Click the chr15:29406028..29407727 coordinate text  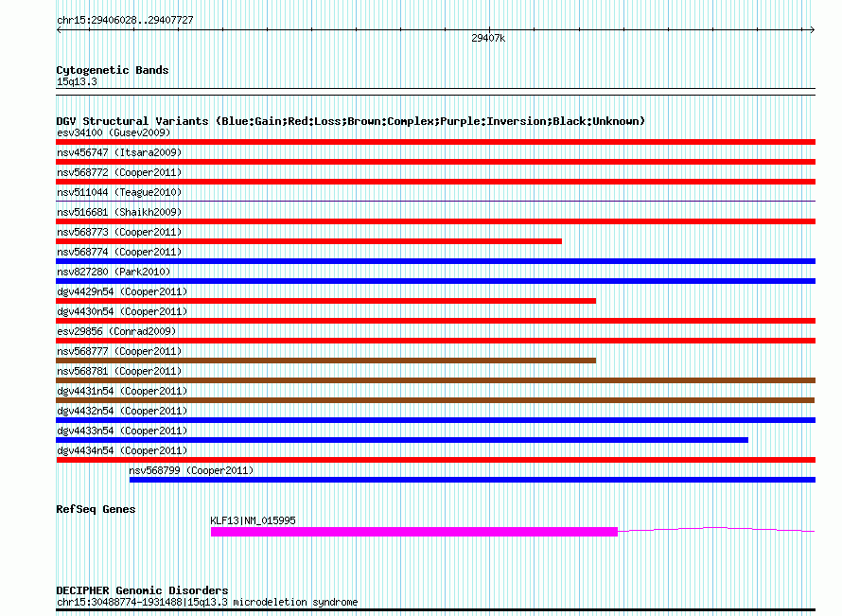[125, 20]
